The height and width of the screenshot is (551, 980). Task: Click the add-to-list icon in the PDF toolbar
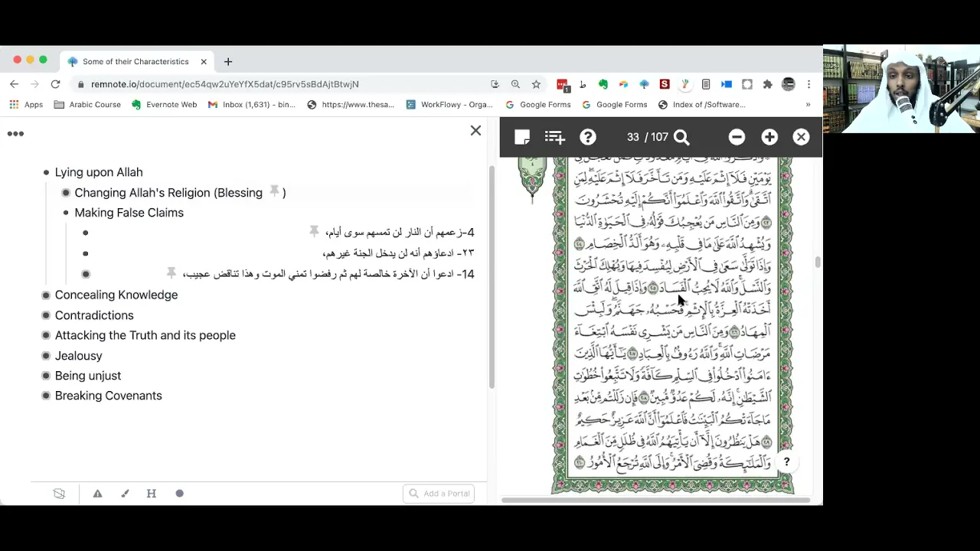[x=555, y=137]
